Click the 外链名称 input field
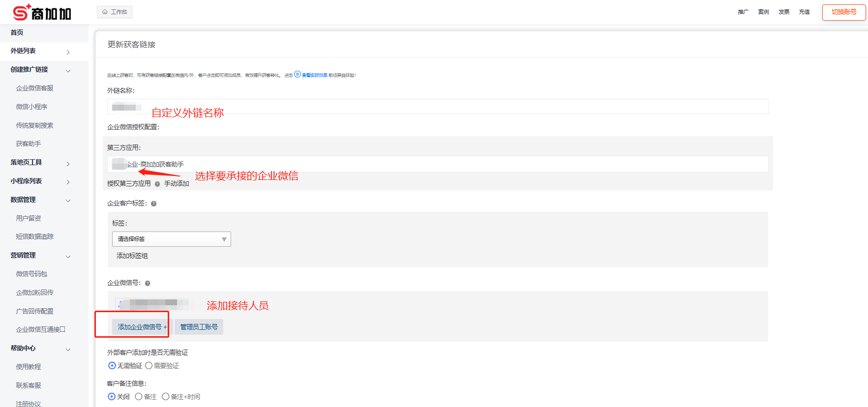The image size is (868, 407). [438, 107]
